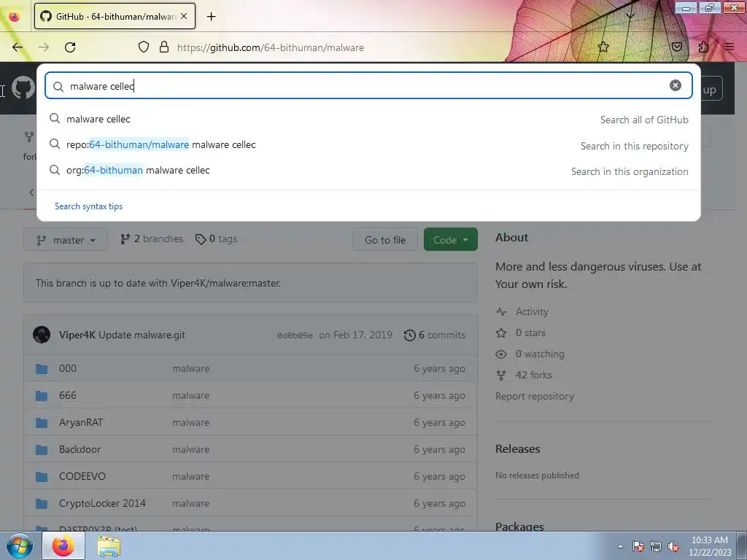Show hidden tray icons arrow
747x560 pixels.
coord(620,546)
